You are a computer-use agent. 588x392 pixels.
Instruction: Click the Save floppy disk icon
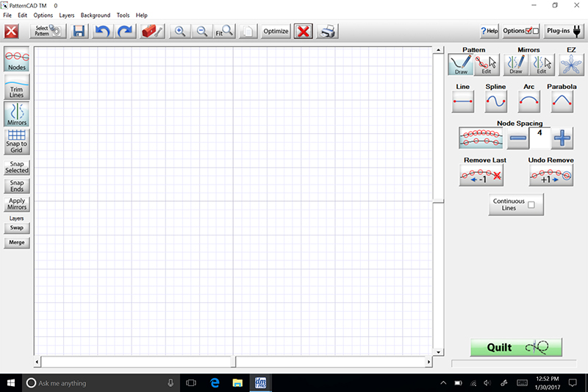79,32
